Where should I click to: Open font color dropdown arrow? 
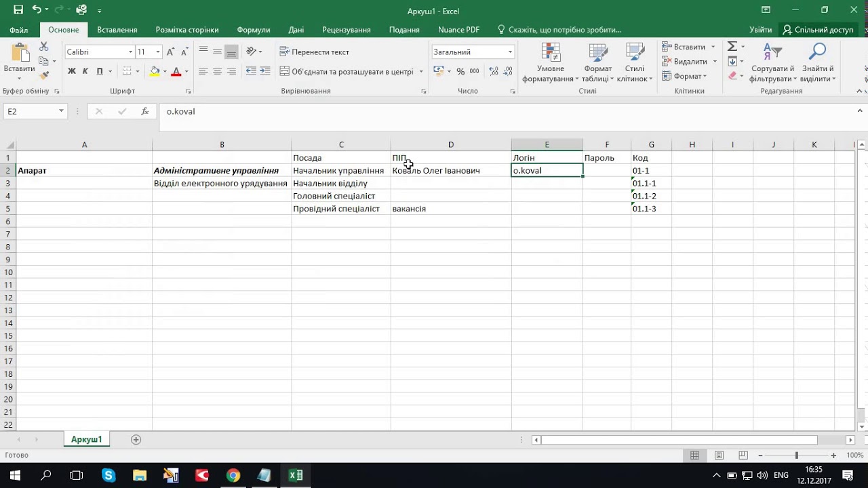point(186,71)
